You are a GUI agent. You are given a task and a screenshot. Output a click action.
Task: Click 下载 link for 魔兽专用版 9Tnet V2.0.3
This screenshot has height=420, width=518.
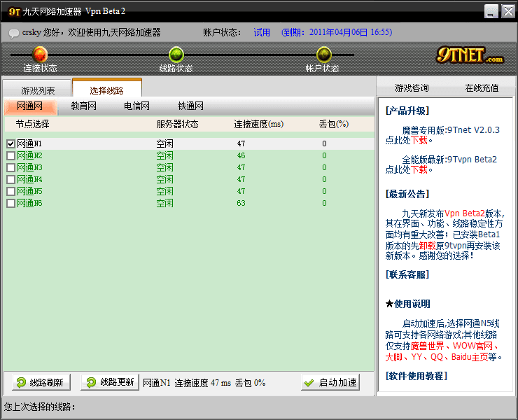[419, 141]
